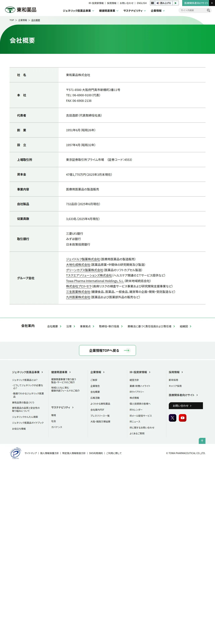Open Towa Pharma International Holdings, S.L. link
215x644 pixels.
(95, 281)
